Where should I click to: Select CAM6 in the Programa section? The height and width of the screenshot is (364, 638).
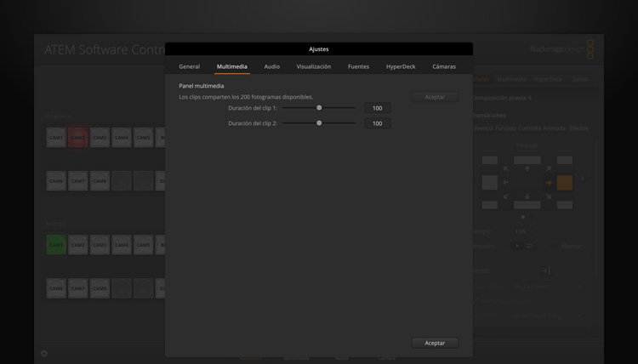(x=56, y=181)
